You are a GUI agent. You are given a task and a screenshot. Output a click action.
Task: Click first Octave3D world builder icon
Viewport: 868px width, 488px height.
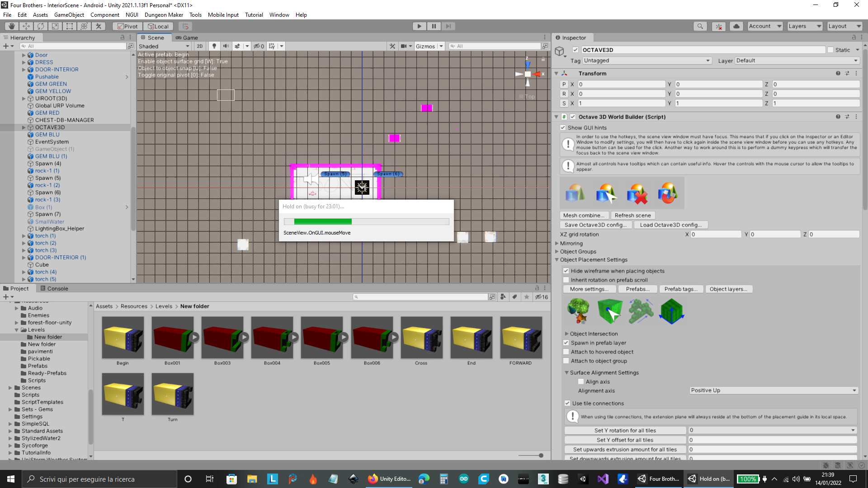[x=575, y=193]
